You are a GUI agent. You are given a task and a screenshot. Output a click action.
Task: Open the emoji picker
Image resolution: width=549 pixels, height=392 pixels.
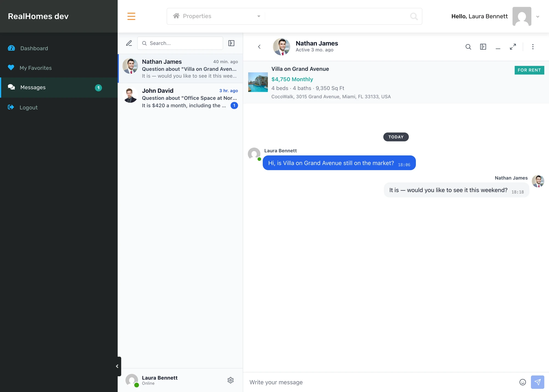click(x=523, y=382)
